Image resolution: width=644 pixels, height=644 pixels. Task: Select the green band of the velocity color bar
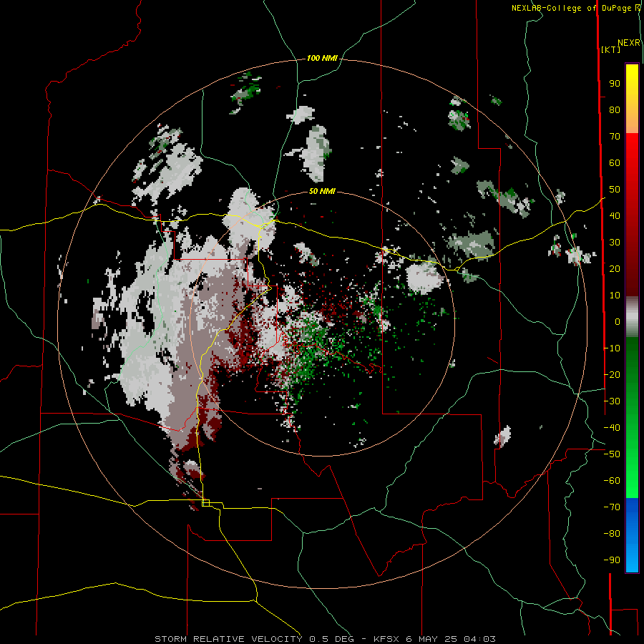(632, 417)
